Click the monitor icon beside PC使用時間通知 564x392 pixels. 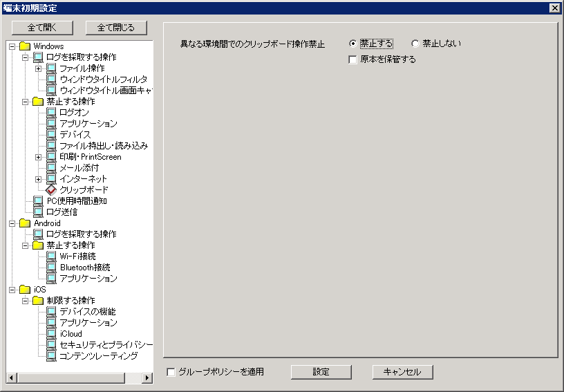(38, 201)
